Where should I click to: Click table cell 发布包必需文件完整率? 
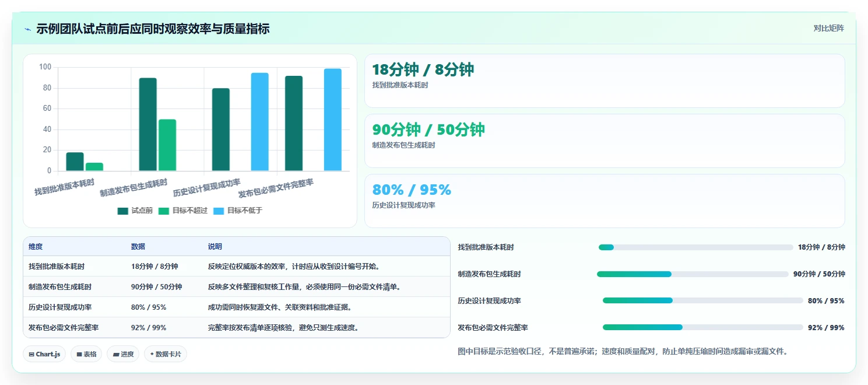coord(64,328)
